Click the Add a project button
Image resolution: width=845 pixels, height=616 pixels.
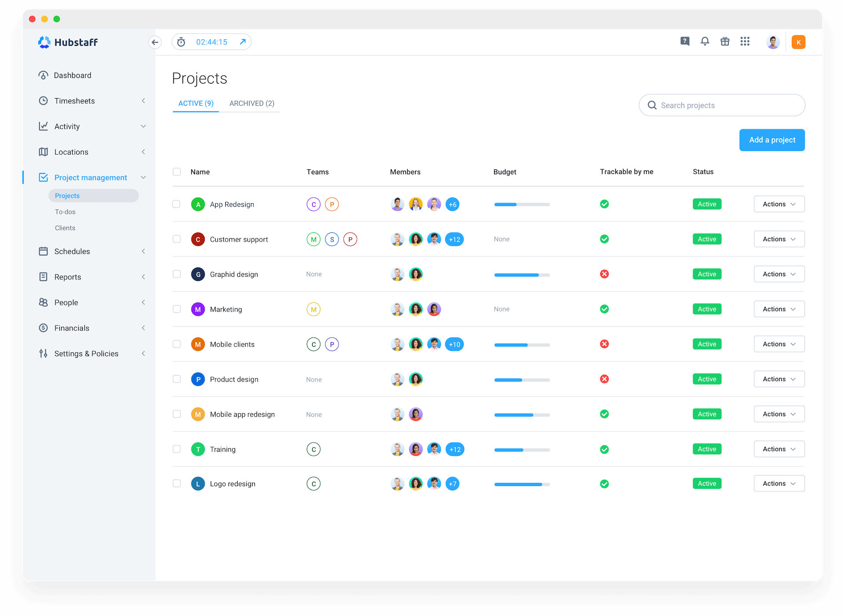point(772,140)
